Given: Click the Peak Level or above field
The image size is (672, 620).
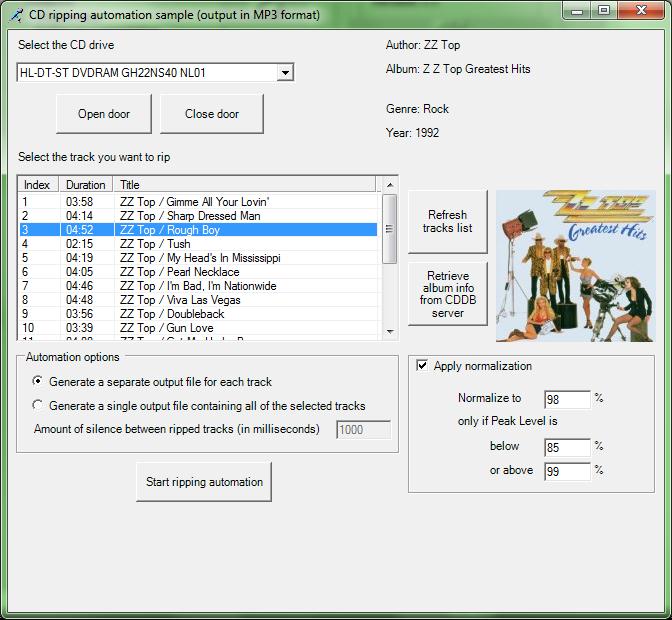Looking at the screenshot, I should pyautogui.click(x=566, y=471).
